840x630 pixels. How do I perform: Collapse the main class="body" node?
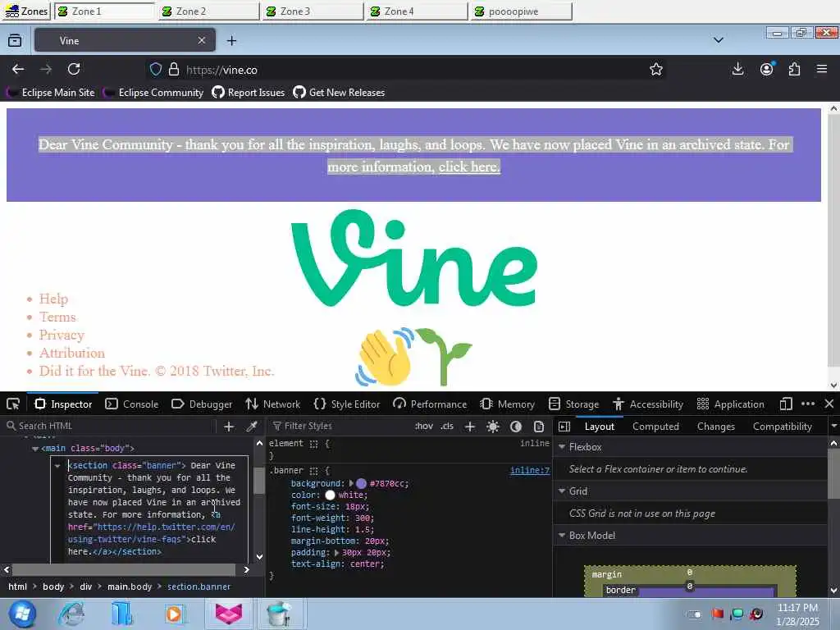click(x=34, y=449)
